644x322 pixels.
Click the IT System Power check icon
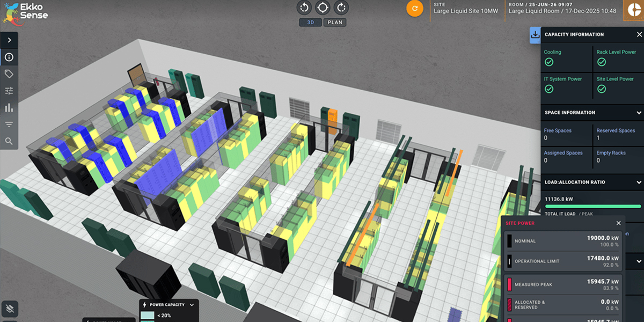549,89
